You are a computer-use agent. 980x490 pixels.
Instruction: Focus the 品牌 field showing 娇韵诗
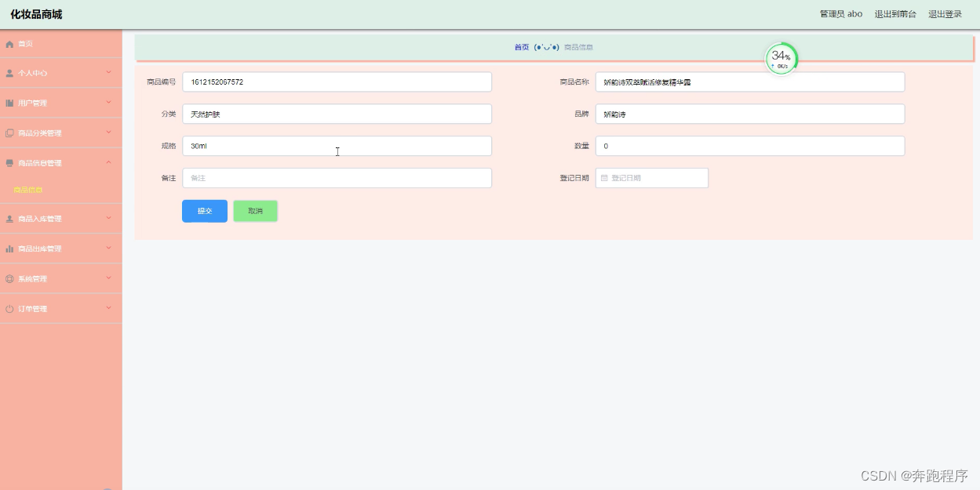pyautogui.click(x=750, y=114)
